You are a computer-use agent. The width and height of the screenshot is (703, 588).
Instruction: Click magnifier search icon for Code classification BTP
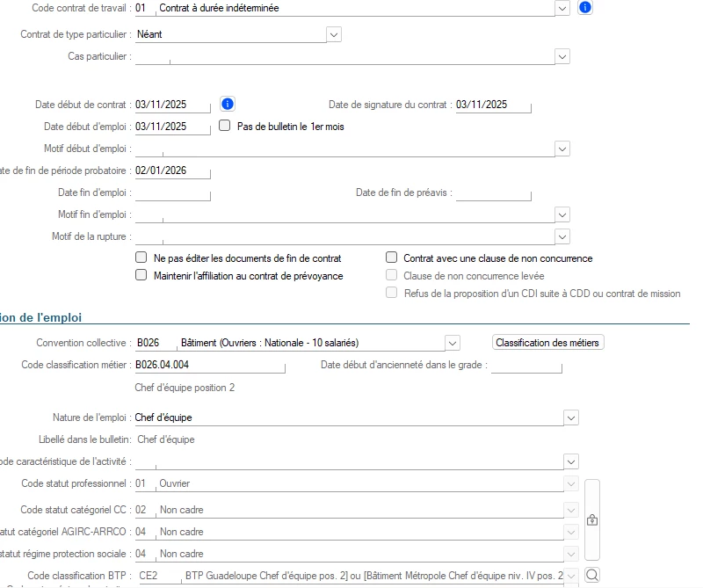pyautogui.click(x=592, y=575)
